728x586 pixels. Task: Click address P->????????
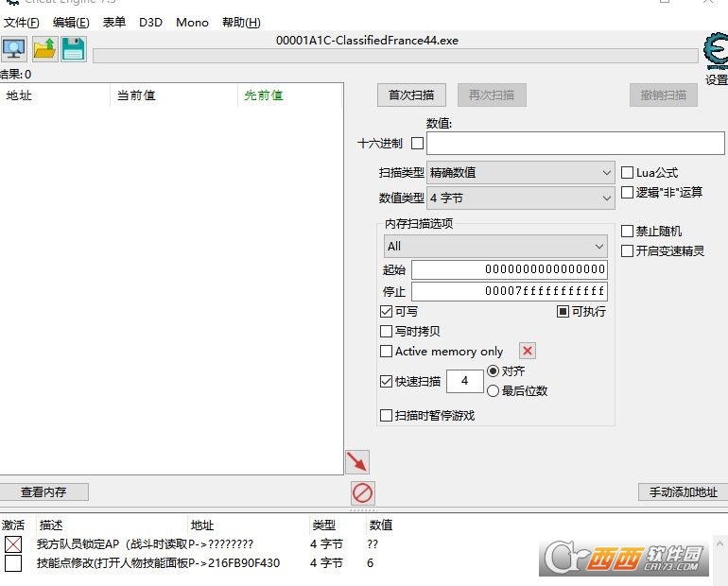pyautogui.click(x=220, y=544)
